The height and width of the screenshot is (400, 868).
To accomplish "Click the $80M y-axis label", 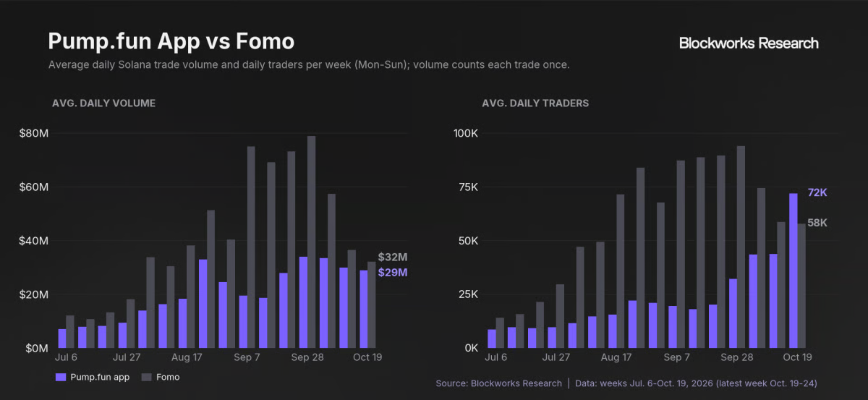I will click(33, 133).
